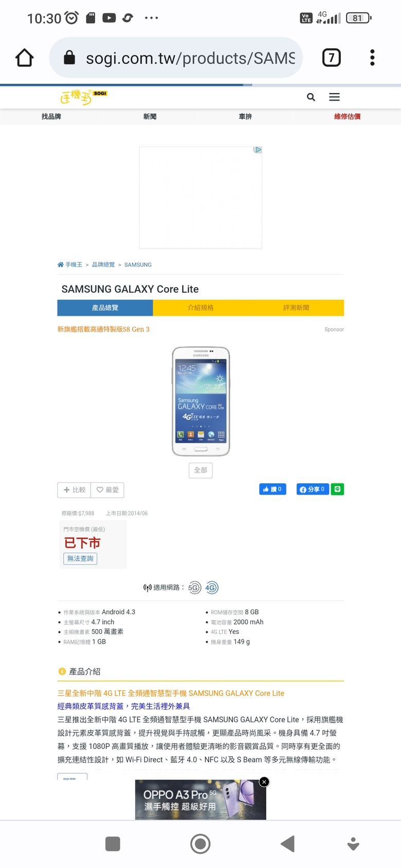Open the hamburger navigation menu
This screenshot has height=868, width=401.
coord(335,97)
